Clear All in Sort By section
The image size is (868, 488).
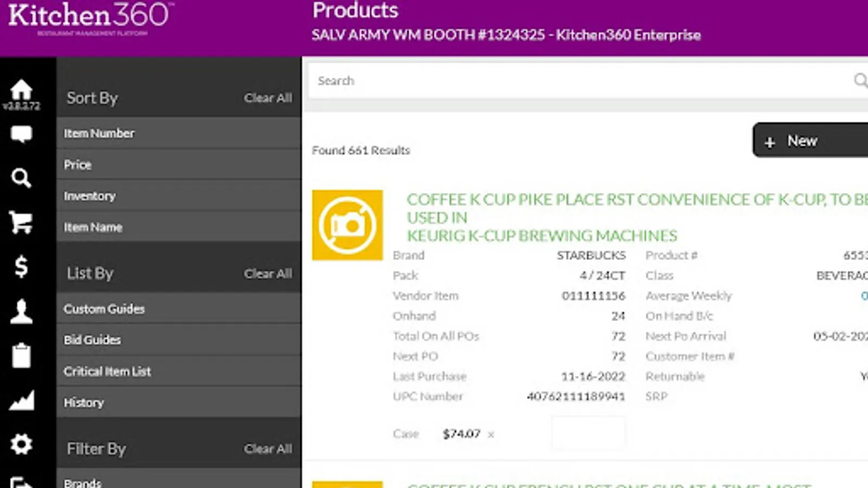(268, 98)
